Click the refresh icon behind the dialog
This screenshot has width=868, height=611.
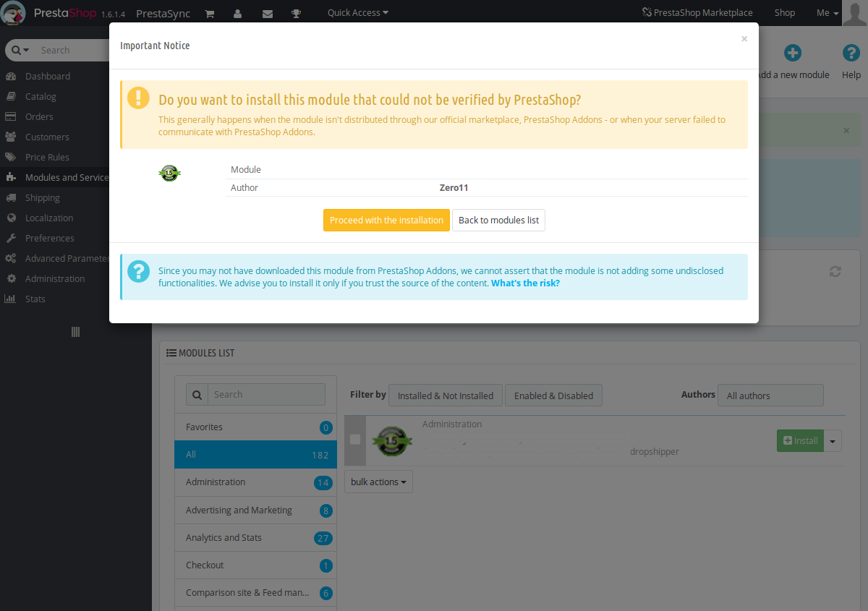coord(835,271)
